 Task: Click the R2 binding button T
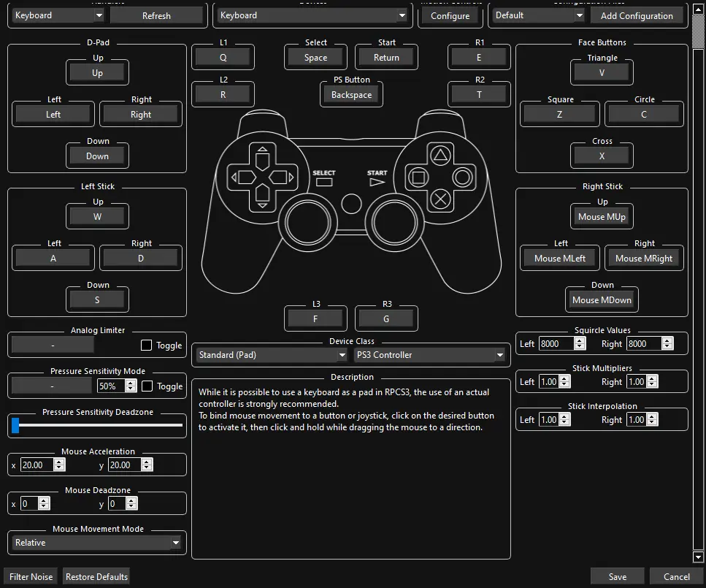tap(479, 95)
